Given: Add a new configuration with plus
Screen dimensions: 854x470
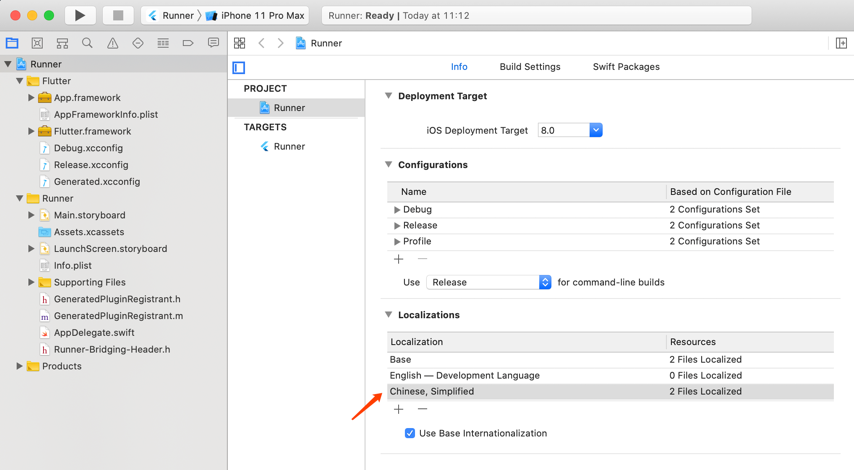Looking at the screenshot, I should (x=399, y=259).
